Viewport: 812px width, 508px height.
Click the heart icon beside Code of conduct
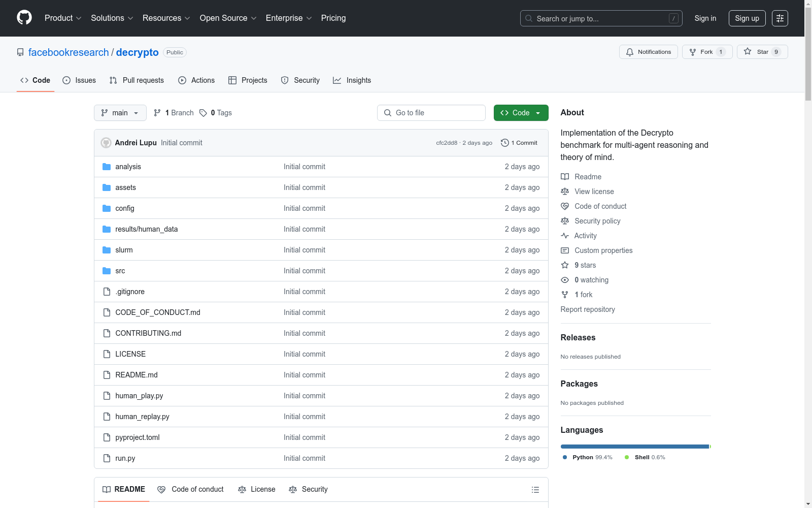[565, 206]
